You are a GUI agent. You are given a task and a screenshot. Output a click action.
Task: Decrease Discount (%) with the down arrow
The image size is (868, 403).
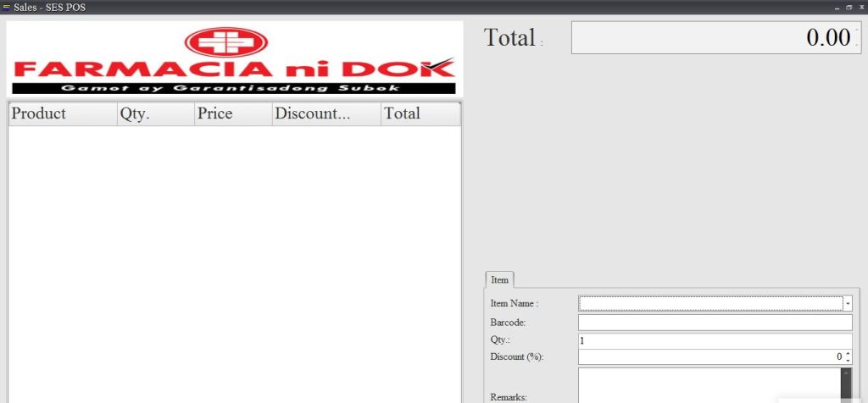point(848,361)
